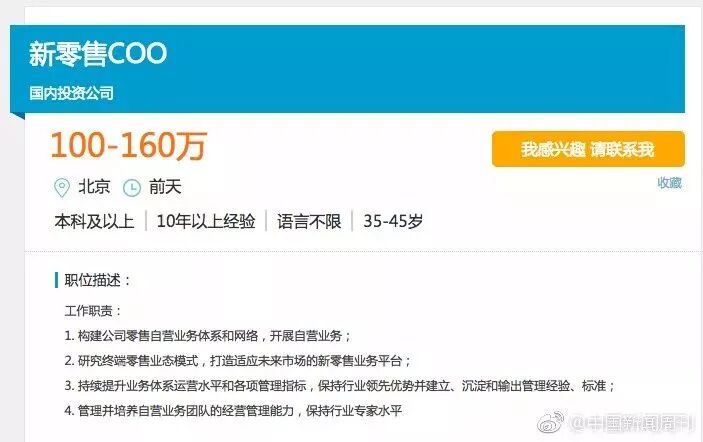The height and width of the screenshot is (442, 703).
Task: Click the 北京 location text
Action: click(x=94, y=187)
